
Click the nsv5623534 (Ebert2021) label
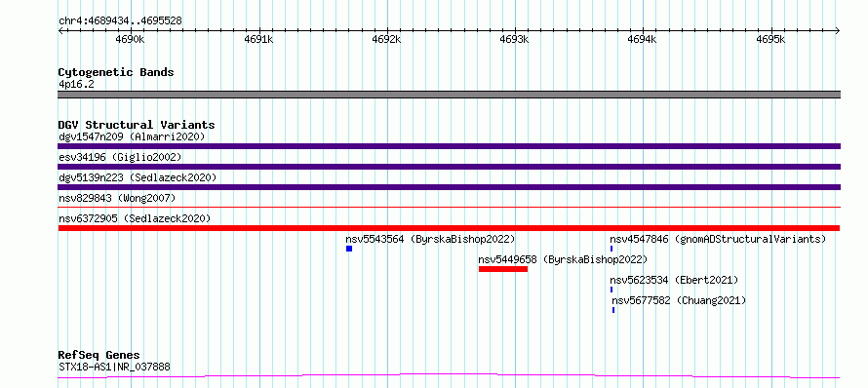tap(674, 280)
